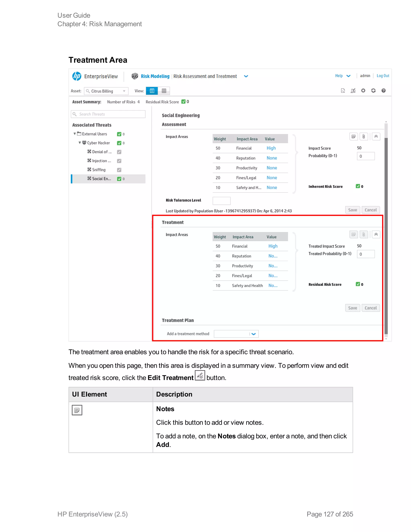Click the External Users green status check
The image size is (411, 532).
119,134
